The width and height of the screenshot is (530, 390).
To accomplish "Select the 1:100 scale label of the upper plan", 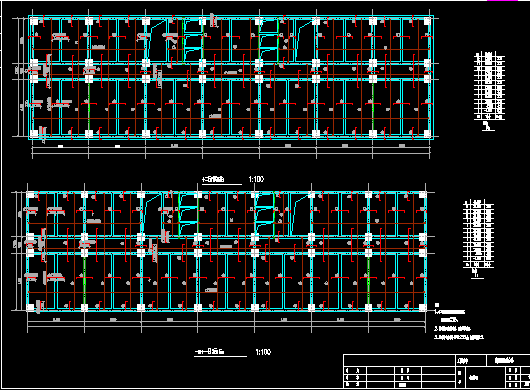I will click(256, 179).
